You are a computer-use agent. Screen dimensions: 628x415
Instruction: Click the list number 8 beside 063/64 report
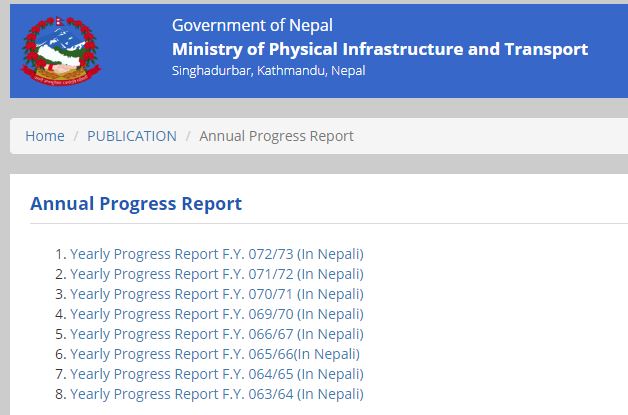click(x=60, y=394)
